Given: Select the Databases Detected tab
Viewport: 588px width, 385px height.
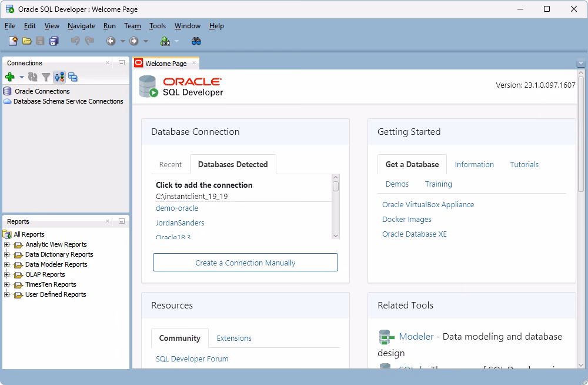Looking at the screenshot, I should point(233,164).
